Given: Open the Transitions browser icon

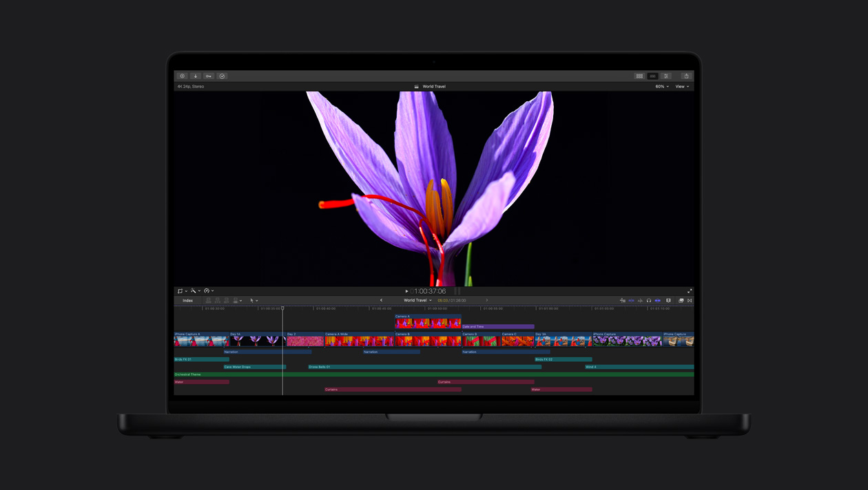Looking at the screenshot, I should (690, 300).
